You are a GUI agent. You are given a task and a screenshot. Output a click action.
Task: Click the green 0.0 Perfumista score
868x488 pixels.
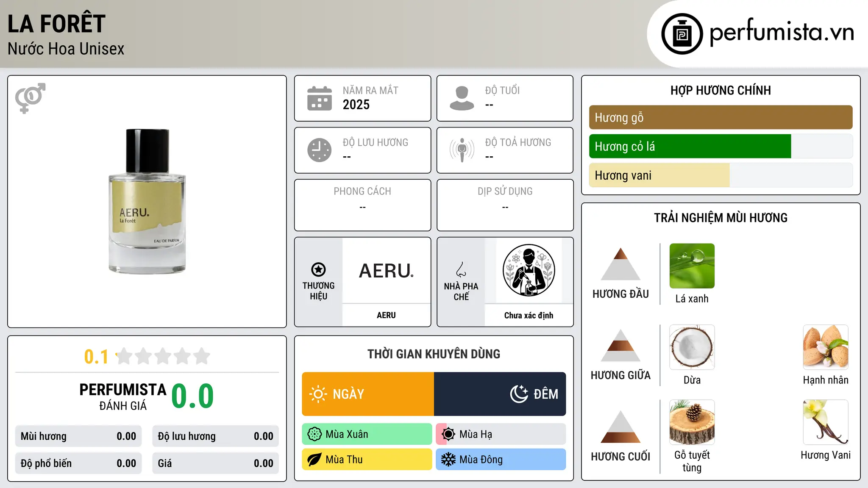(x=192, y=396)
